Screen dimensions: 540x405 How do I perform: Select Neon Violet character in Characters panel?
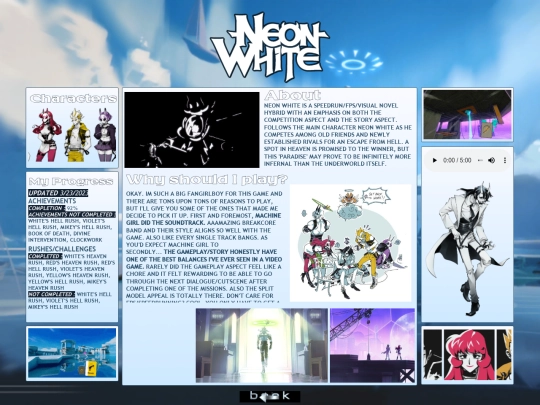point(105,134)
